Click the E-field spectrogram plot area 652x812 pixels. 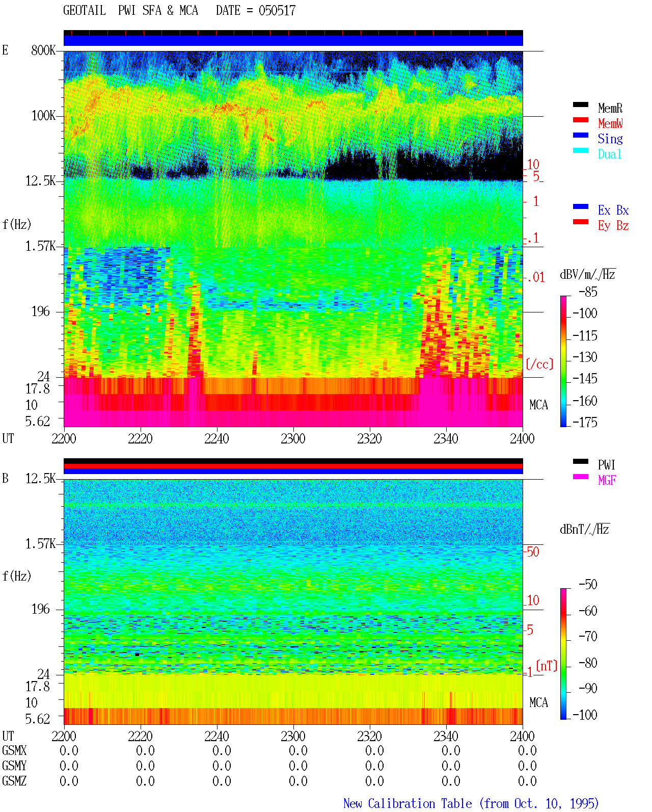293,239
